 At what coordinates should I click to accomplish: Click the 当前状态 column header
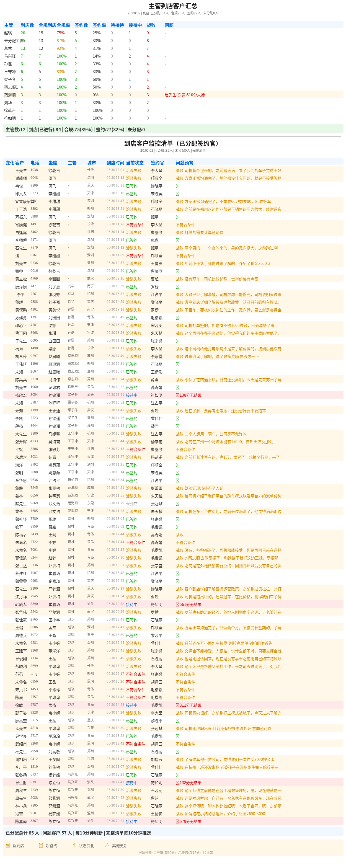[x=135, y=163]
